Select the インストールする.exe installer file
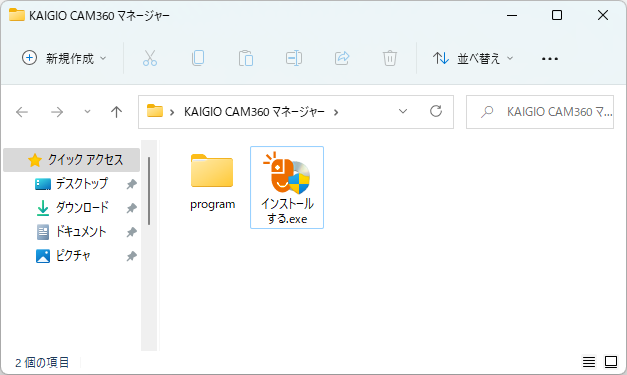Image resolution: width=627 pixels, height=375 pixels. coord(287,188)
